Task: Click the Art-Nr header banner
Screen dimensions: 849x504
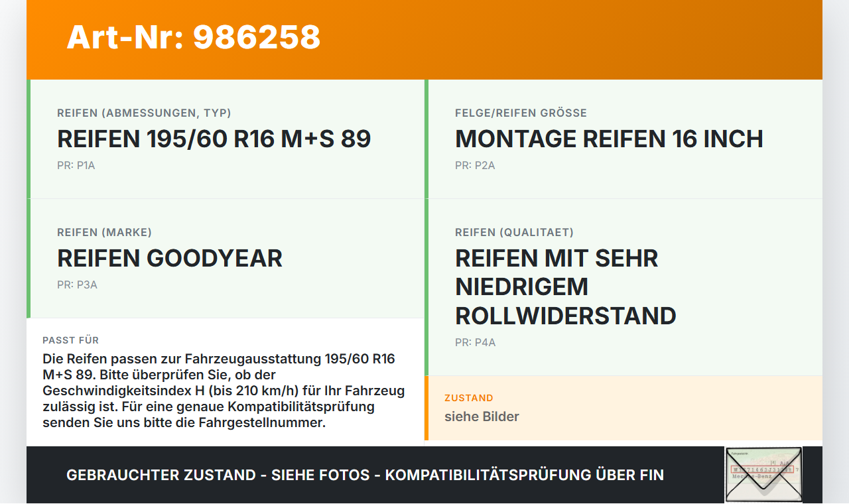Action: coord(424,39)
